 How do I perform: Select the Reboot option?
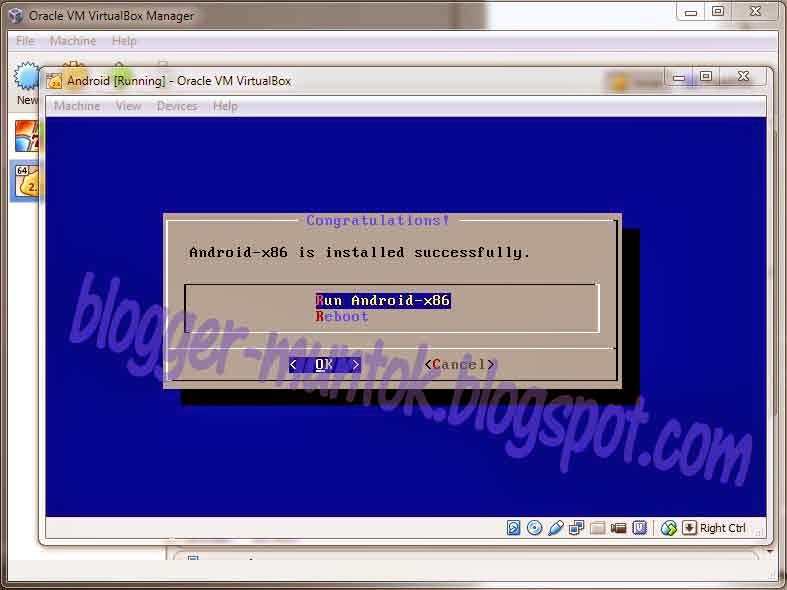pos(342,317)
